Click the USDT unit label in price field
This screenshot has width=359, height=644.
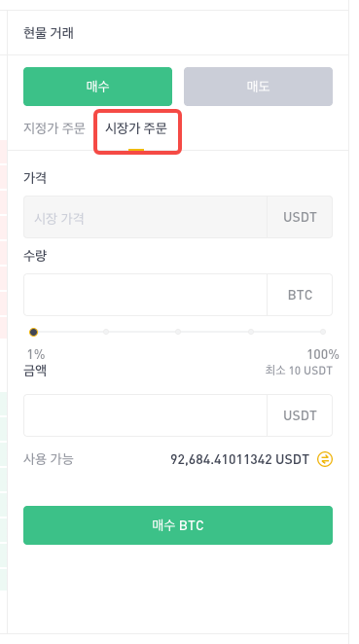click(x=300, y=217)
